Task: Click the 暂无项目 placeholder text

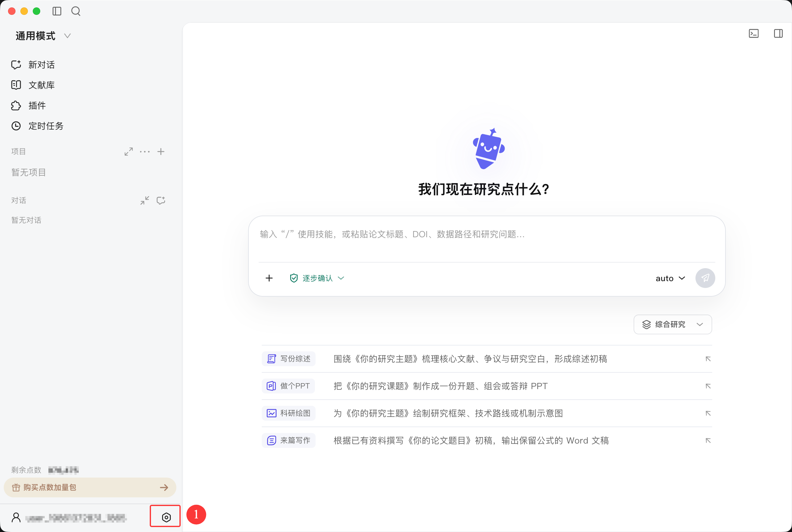Action: (x=28, y=172)
